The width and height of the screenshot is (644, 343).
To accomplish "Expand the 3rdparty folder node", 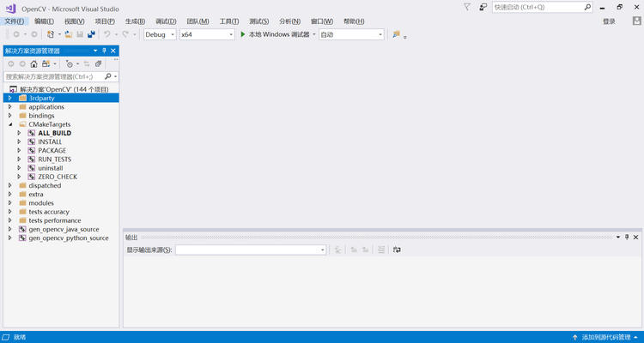I will coord(10,98).
